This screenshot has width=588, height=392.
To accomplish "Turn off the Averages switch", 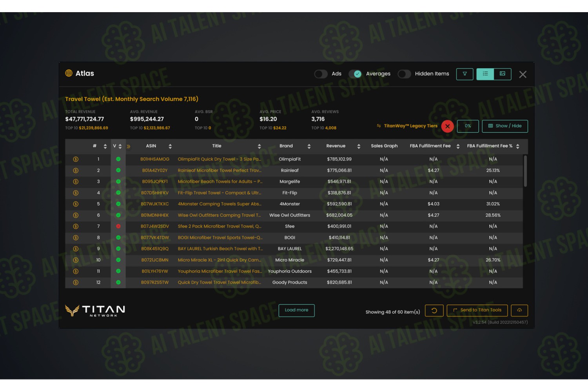I will [x=355, y=74].
